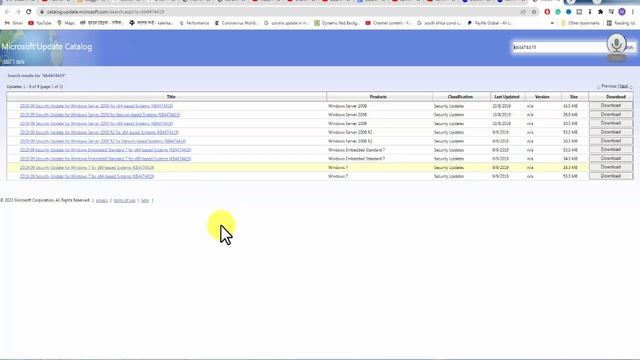Open the south africa covid bookmark
Image resolution: width=640 pixels, height=360 pixels.
439,23
